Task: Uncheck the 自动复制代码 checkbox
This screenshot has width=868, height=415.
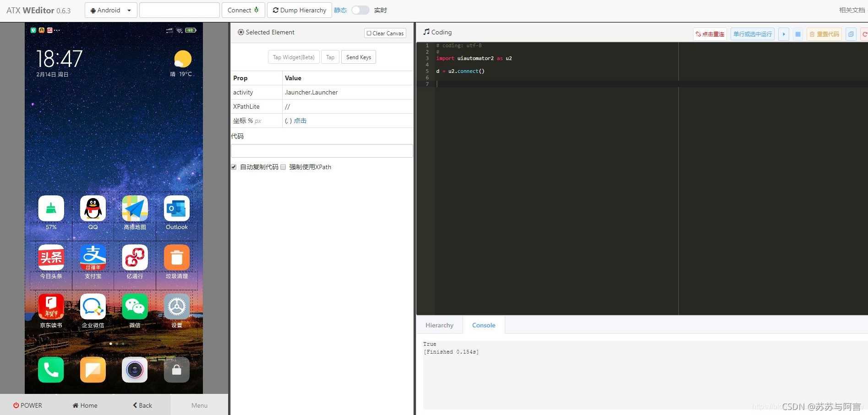Action: click(234, 167)
